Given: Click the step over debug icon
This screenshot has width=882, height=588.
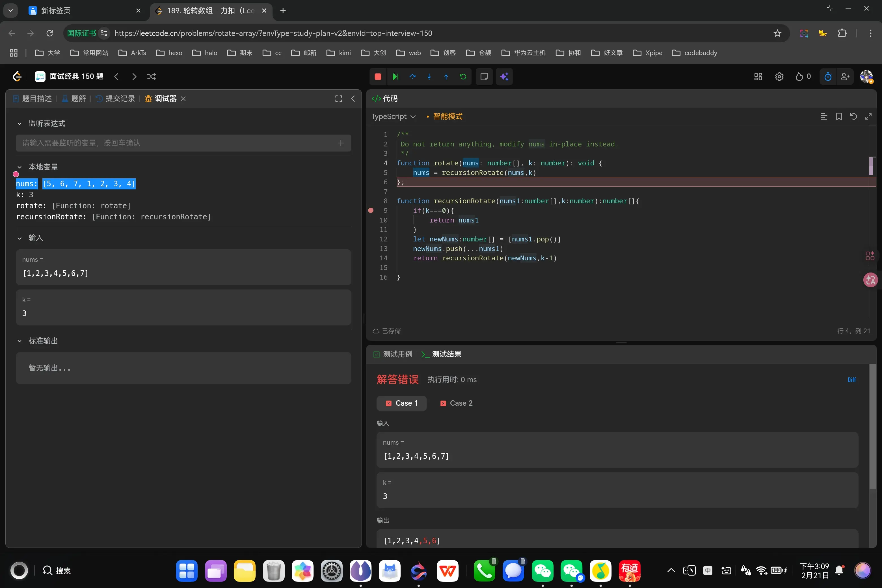Looking at the screenshot, I should 412,77.
